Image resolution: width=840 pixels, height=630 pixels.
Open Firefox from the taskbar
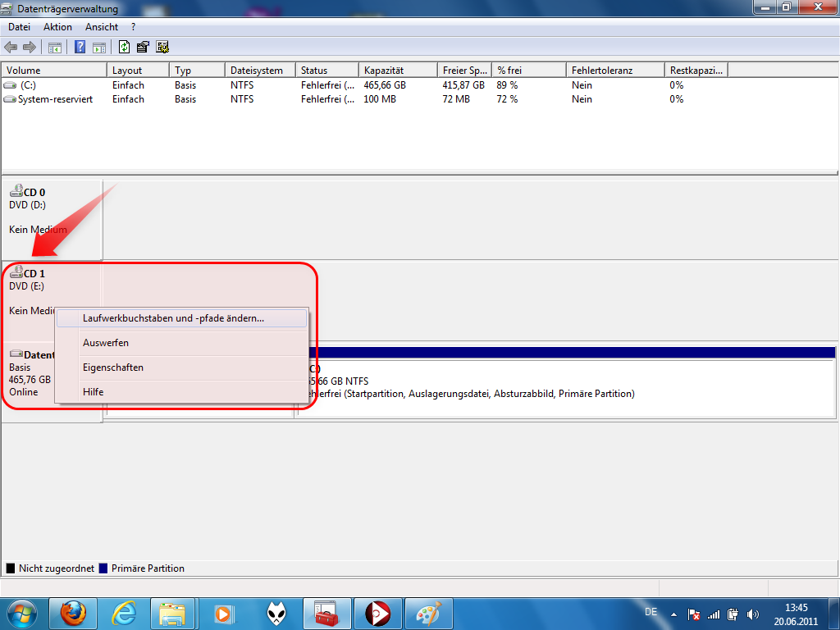73,613
